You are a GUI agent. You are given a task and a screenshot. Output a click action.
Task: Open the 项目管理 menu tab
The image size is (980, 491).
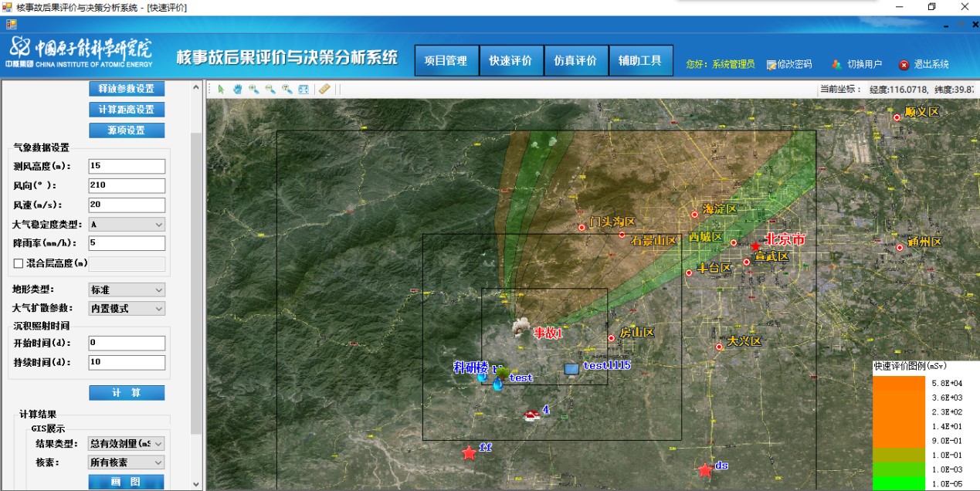(446, 61)
